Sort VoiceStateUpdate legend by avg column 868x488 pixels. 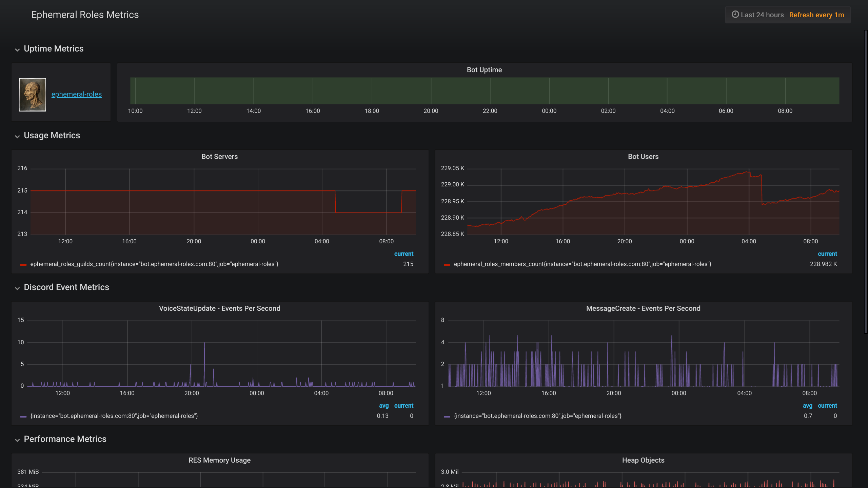(383, 406)
